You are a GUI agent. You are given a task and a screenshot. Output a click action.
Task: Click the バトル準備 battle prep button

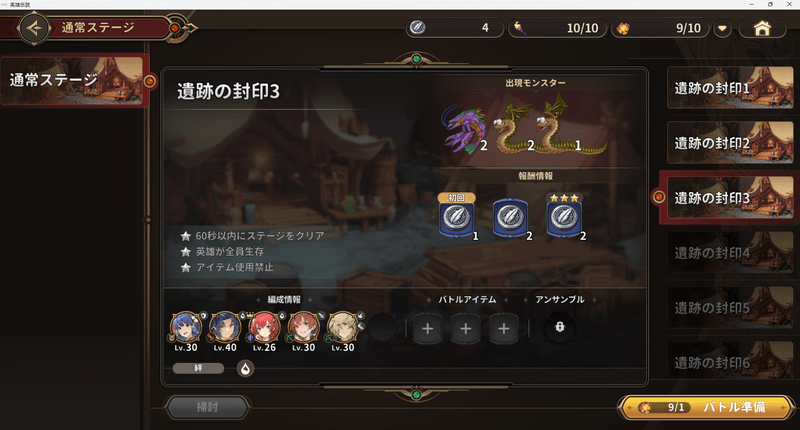707,407
